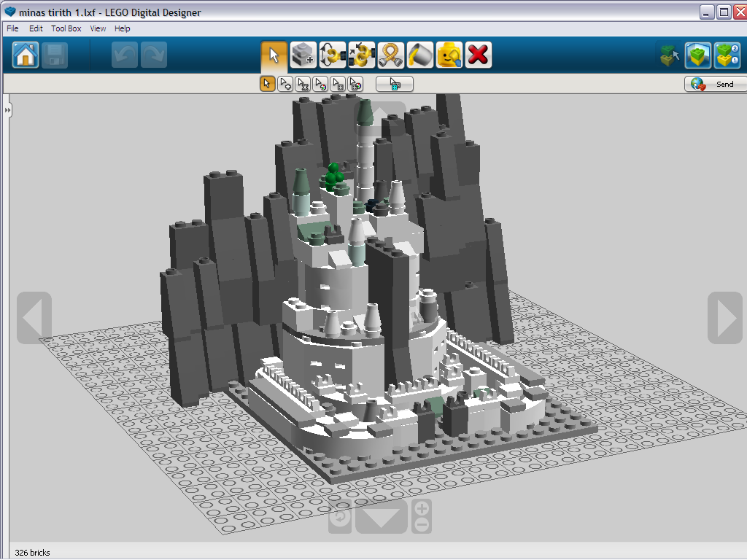Rotate camera up with the top arrow
The width and height of the screenshot is (747, 560).
click(380, 119)
